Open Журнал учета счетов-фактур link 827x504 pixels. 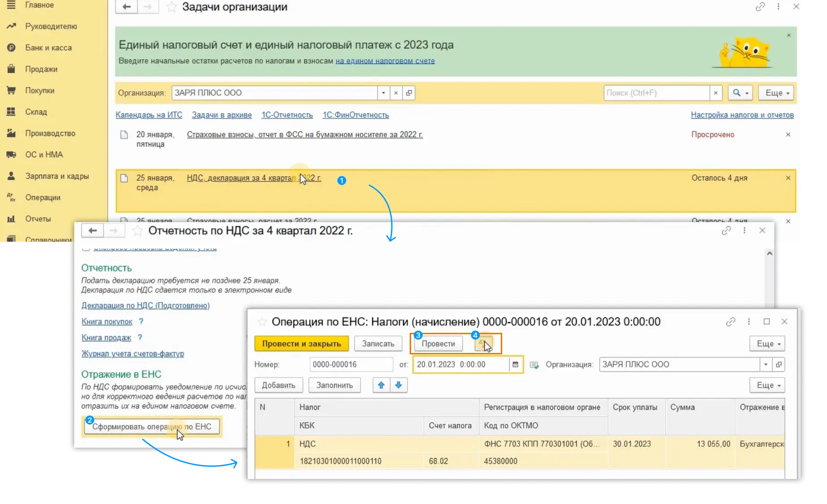pyautogui.click(x=133, y=354)
